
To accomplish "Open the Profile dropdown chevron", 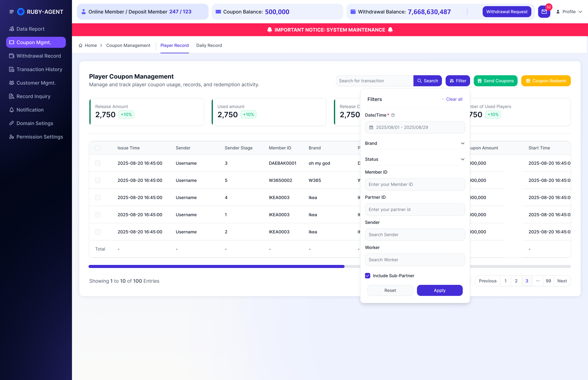I will point(580,12).
